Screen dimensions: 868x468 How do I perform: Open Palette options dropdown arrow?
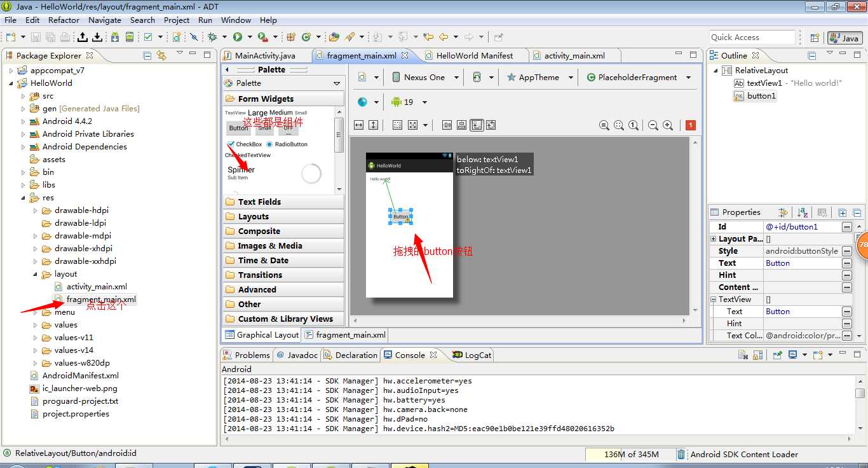point(337,83)
